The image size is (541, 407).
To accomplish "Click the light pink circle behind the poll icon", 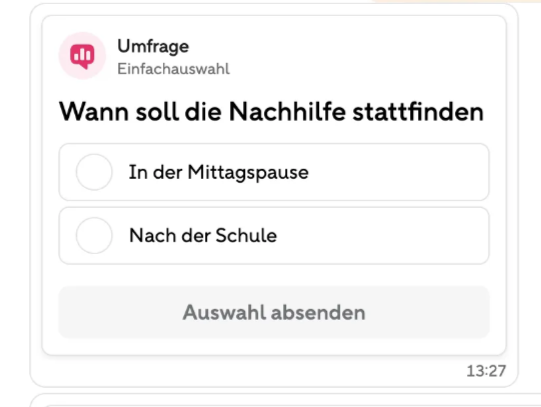I will (82, 56).
